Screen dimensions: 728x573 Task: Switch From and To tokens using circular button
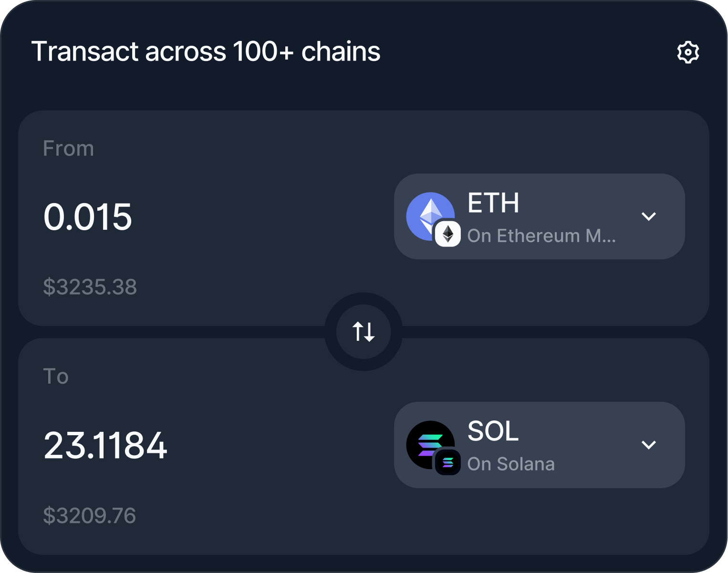point(364,332)
